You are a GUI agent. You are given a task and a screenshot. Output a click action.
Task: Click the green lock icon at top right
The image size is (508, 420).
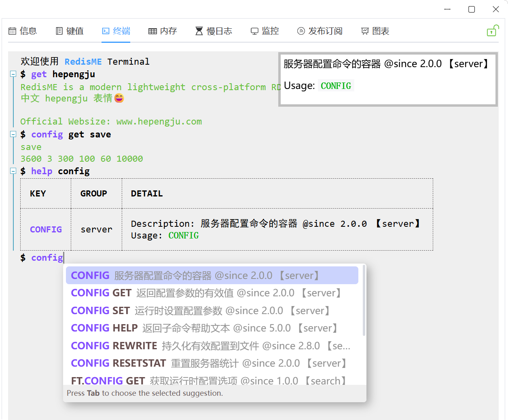point(492,31)
